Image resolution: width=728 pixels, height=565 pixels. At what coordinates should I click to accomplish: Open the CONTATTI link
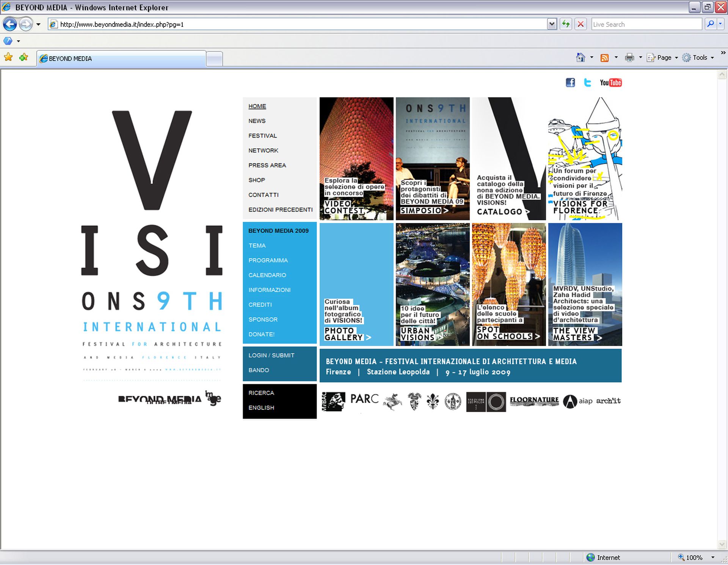pos(263,195)
